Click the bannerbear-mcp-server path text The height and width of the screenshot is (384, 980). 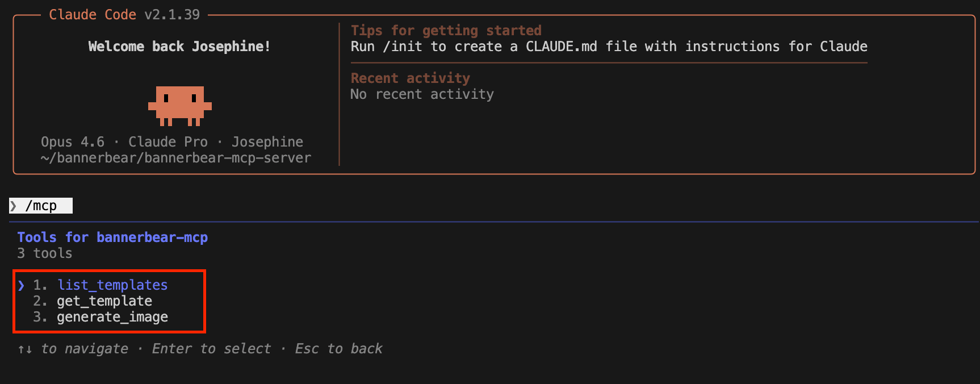coord(174,158)
